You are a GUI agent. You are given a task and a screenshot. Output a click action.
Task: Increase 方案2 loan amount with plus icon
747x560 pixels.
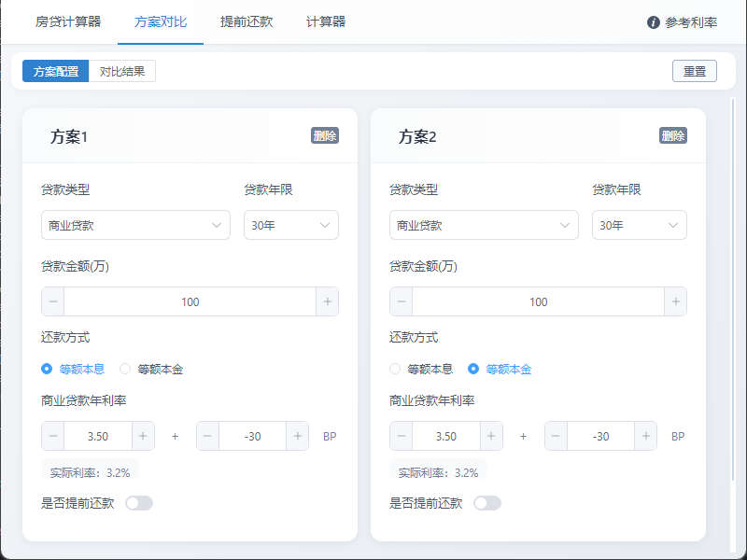point(675,301)
